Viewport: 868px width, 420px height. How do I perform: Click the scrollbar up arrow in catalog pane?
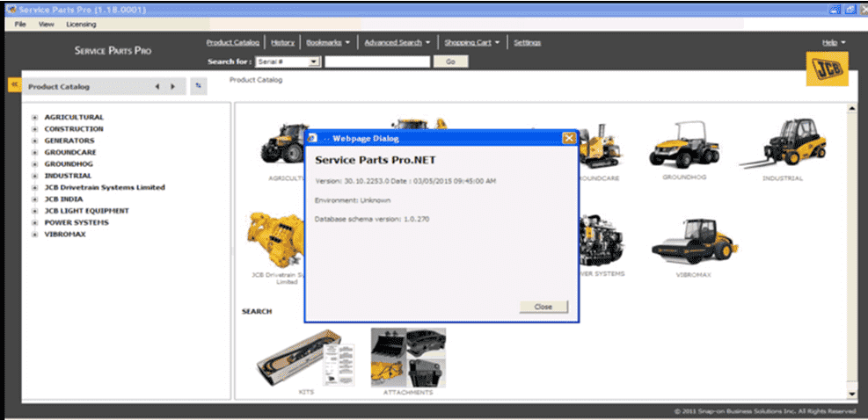852,108
